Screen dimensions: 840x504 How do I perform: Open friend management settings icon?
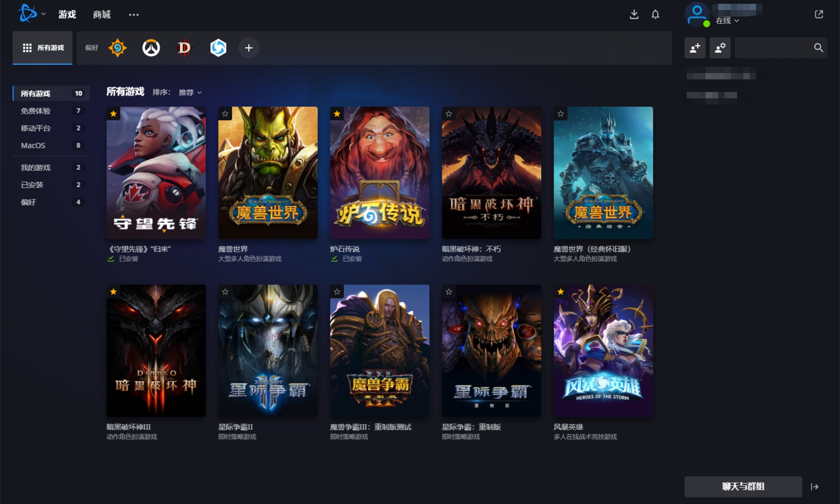pyautogui.click(x=720, y=48)
